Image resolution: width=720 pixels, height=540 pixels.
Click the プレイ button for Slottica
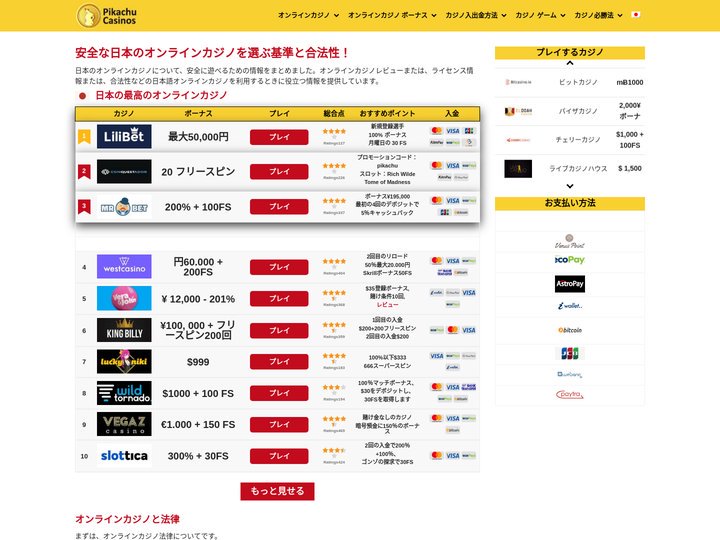pyautogui.click(x=279, y=456)
